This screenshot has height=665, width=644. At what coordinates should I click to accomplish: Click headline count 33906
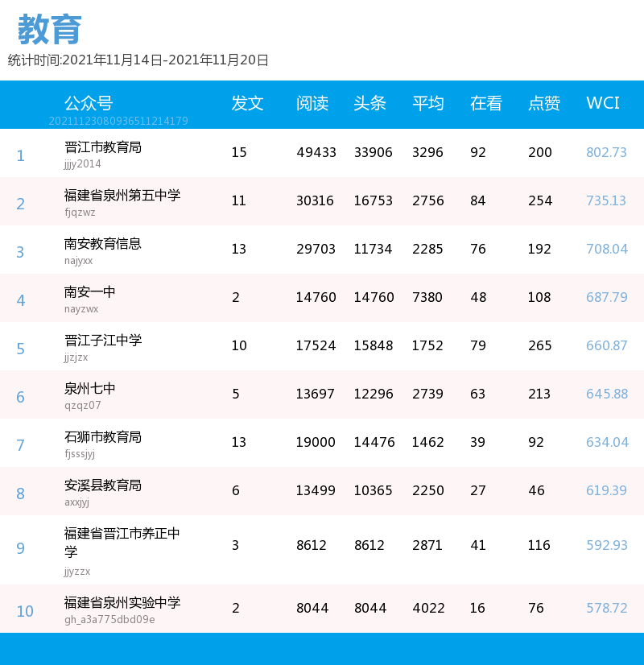pos(374,152)
